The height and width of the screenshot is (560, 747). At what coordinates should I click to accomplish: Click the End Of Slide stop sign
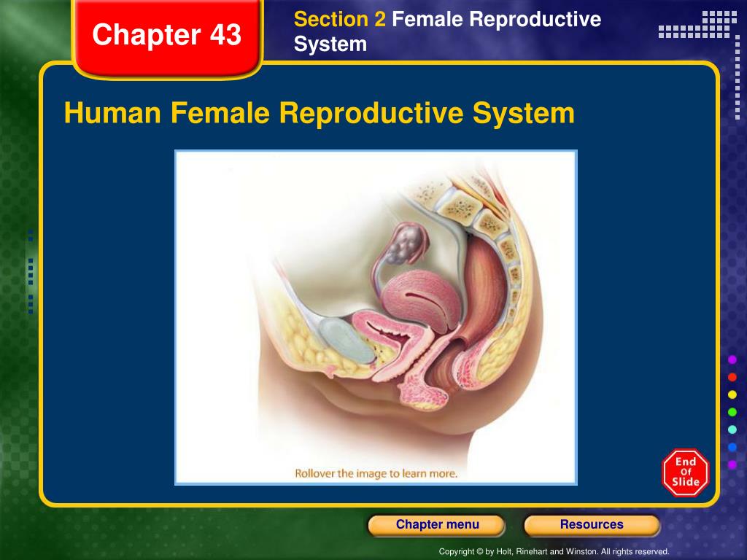(686, 472)
